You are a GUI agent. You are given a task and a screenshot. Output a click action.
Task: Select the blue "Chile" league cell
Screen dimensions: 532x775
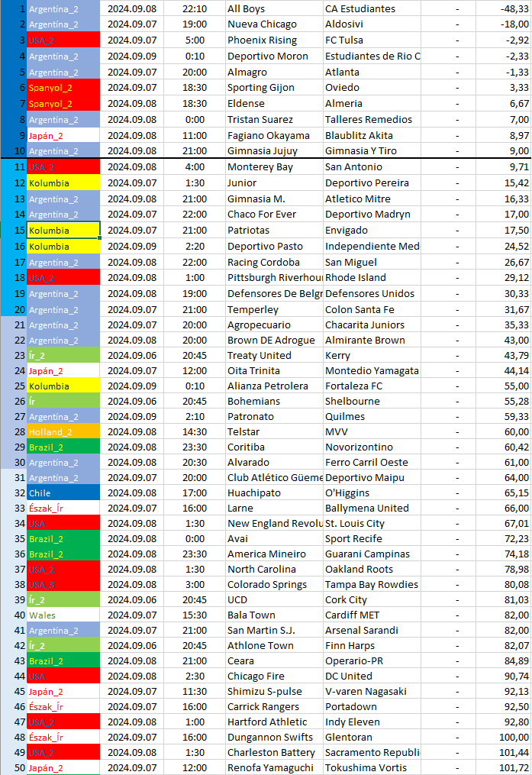[x=63, y=492]
